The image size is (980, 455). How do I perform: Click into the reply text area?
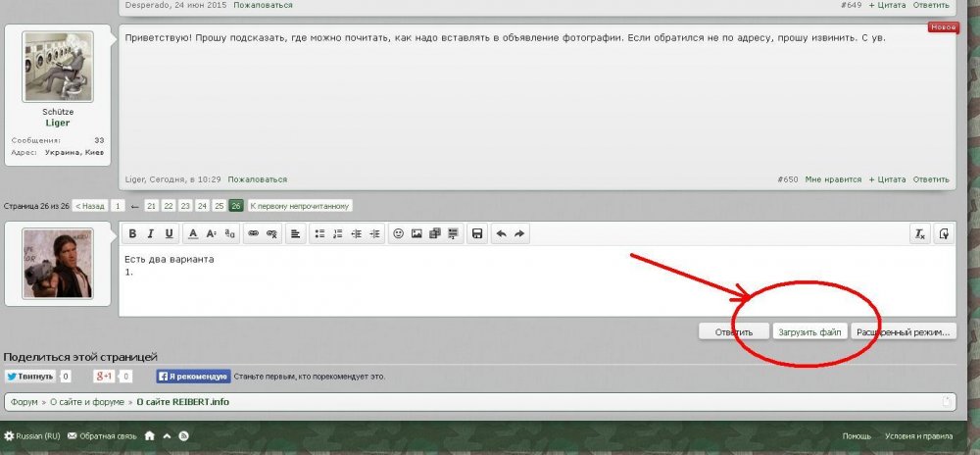coord(537,280)
